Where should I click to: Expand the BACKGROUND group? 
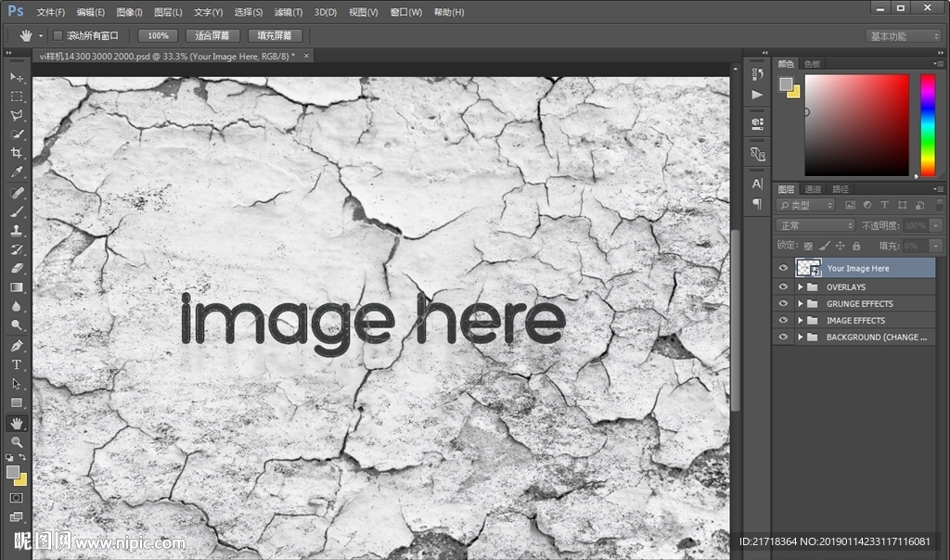[x=801, y=337]
